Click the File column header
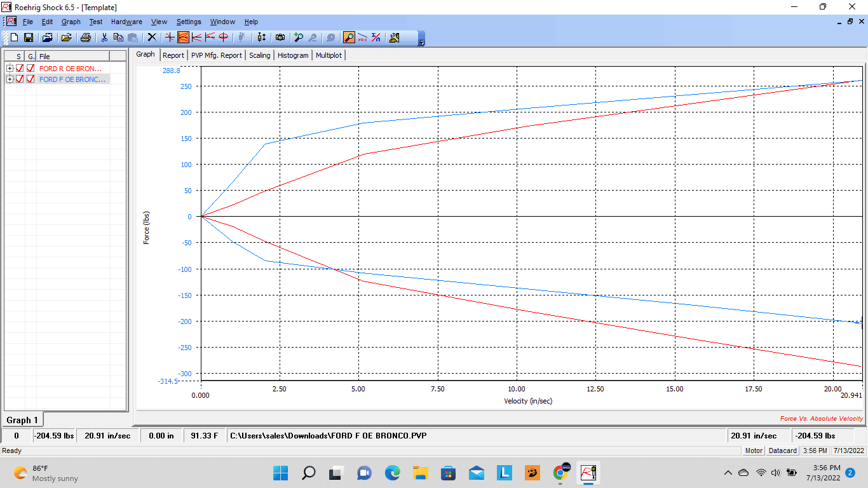868x488 pixels. (72, 57)
